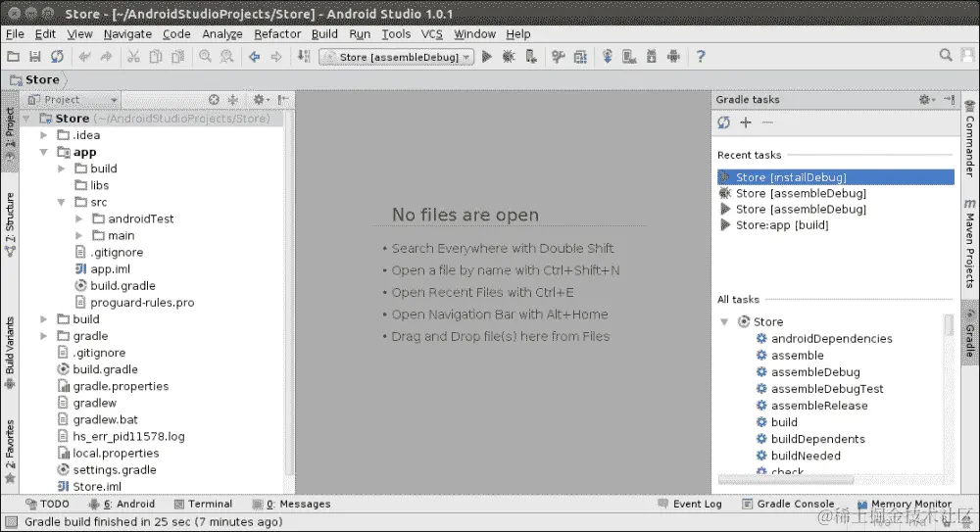980x532 pixels.
Task: Toggle the Build Variants tool window
Action: tap(10, 353)
